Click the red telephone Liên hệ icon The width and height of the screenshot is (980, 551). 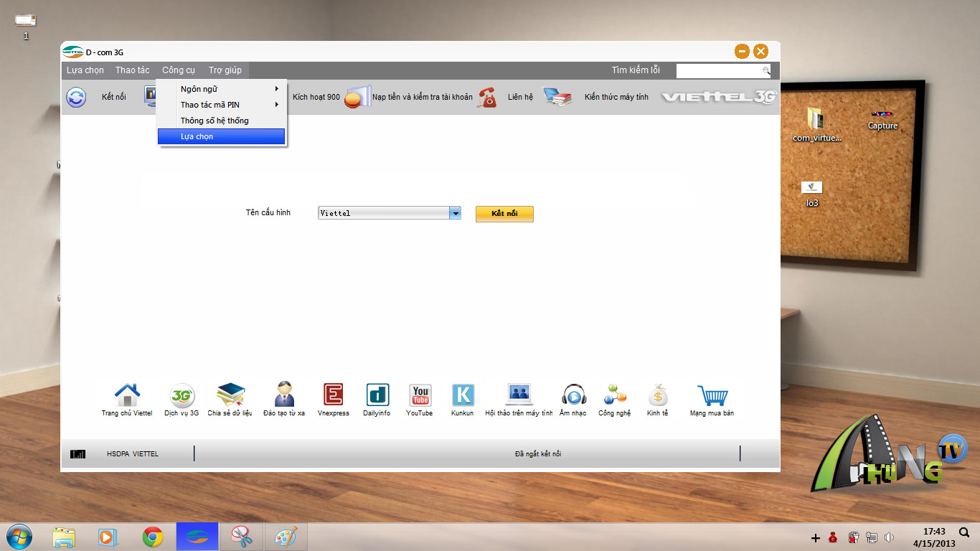click(x=488, y=97)
